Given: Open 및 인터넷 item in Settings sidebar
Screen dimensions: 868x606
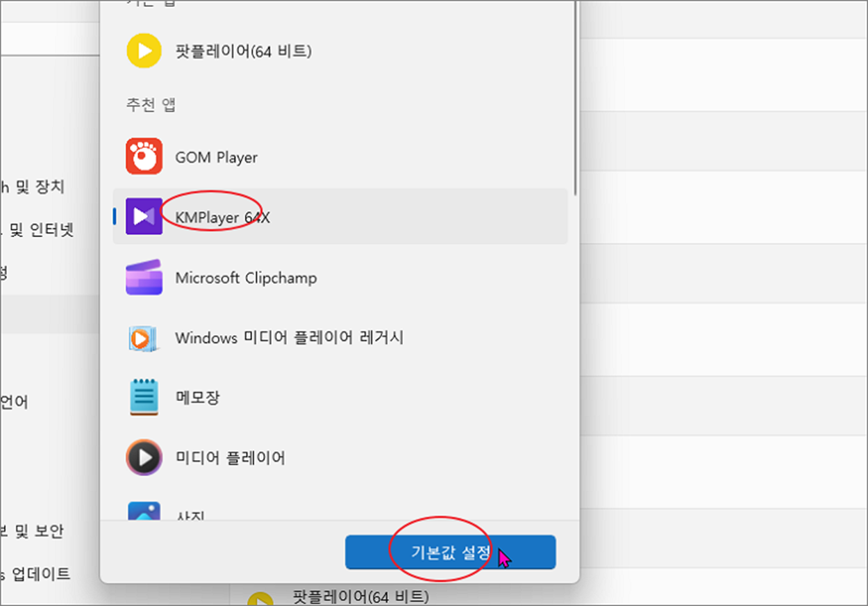Looking at the screenshot, I should (37, 229).
